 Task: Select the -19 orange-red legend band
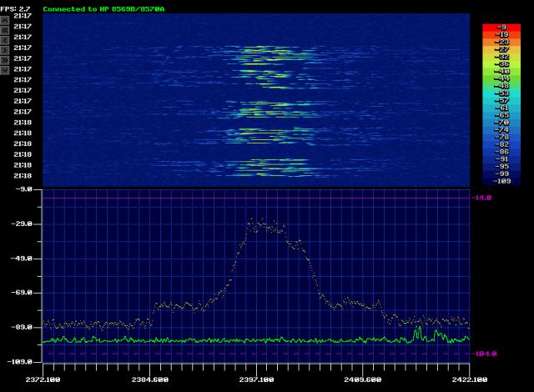501,35
